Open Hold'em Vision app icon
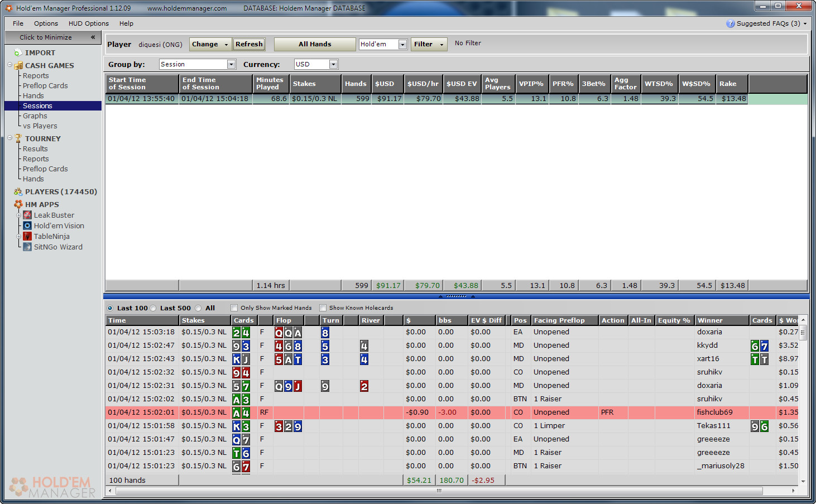The image size is (816, 504). 27,225
